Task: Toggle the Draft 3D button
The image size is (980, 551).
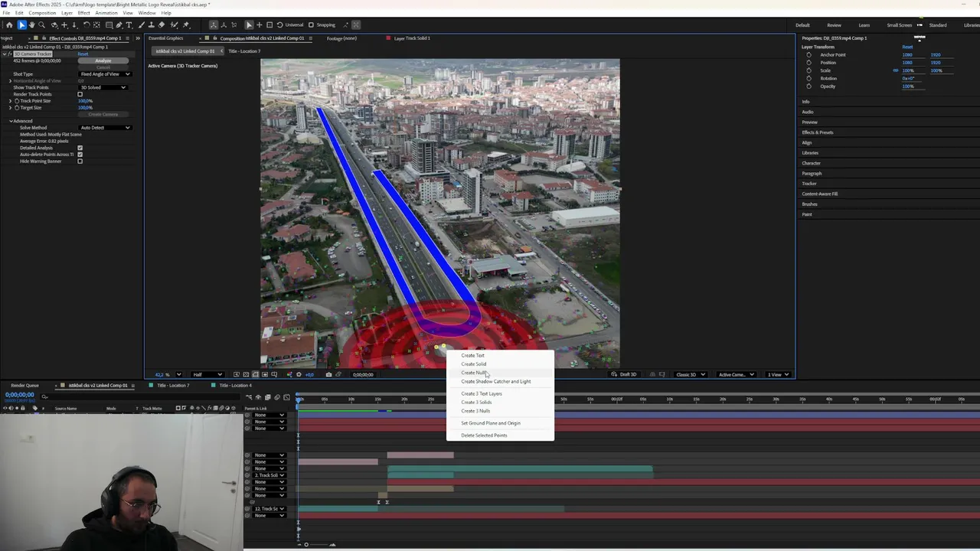Action: 624,374
